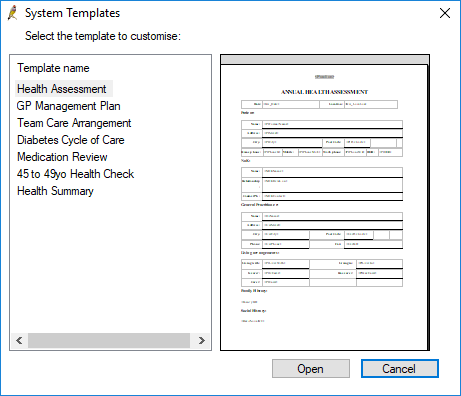
Task: Pick the Diabetes Cycle of Care template
Action: tap(71, 140)
